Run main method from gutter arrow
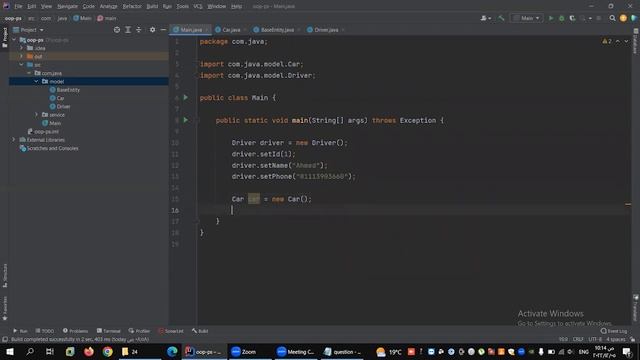The width and height of the screenshot is (640, 360). click(x=186, y=120)
